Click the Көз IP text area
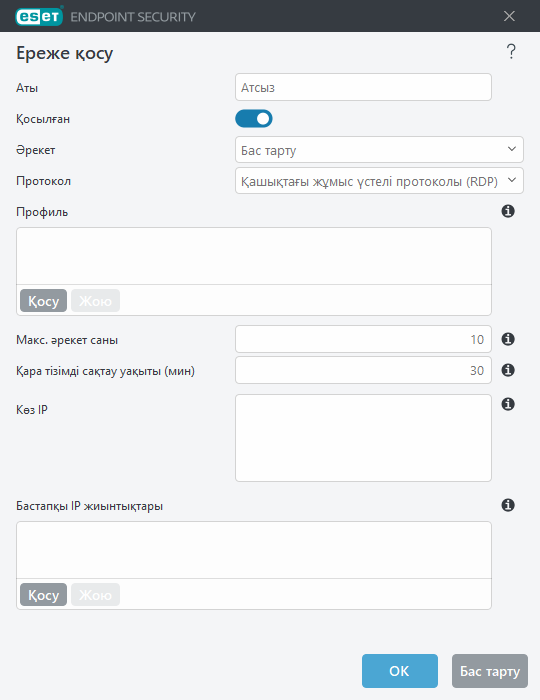This screenshot has width=540, height=700. [x=363, y=438]
